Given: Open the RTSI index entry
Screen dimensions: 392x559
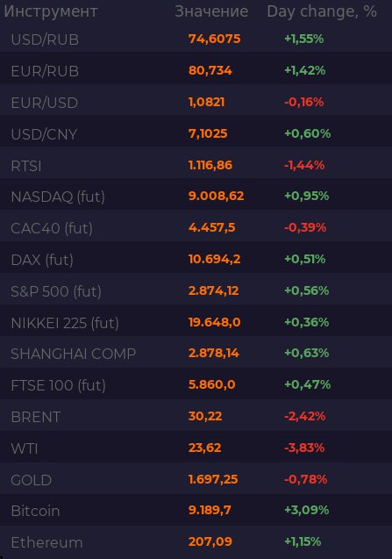Looking at the screenshot, I should pos(196,165).
